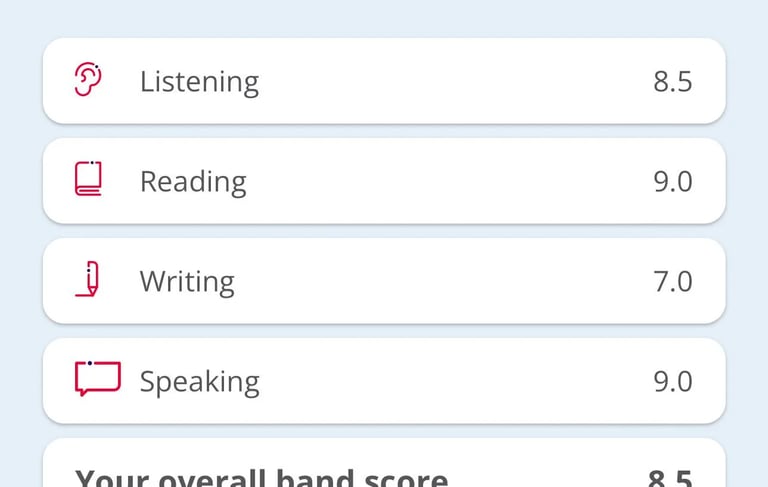Select the Speaking label text

click(x=199, y=382)
